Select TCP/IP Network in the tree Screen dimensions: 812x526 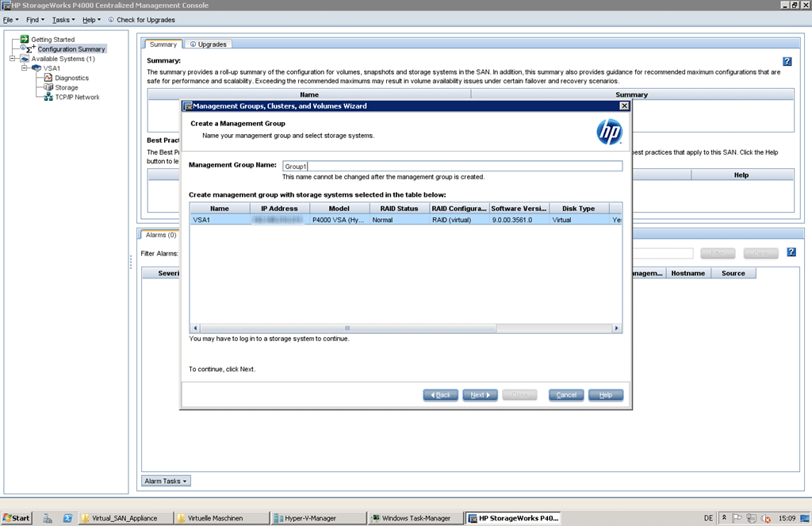point(77,97)
